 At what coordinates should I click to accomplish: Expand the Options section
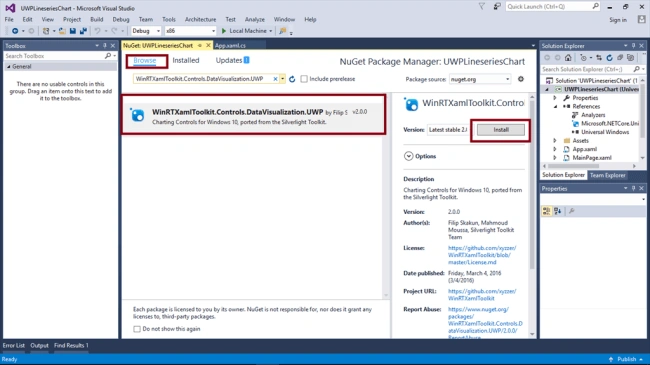pyautogui.click(x=409, y=156)
